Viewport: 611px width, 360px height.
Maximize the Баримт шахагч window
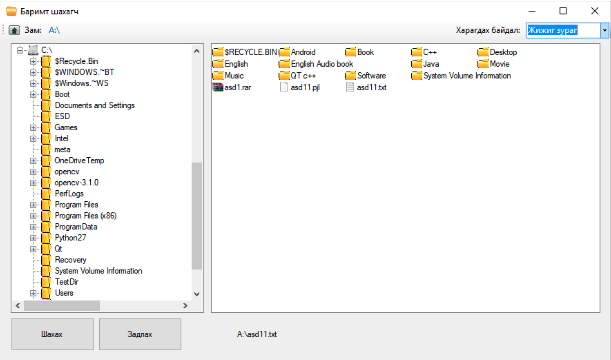tap(563, 11)
